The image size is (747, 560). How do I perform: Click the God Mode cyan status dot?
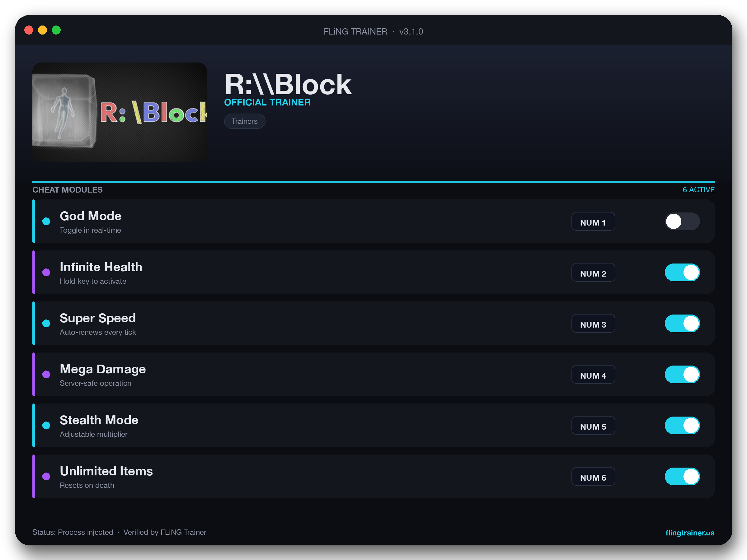pyautogui.click(x=46, y=222)
